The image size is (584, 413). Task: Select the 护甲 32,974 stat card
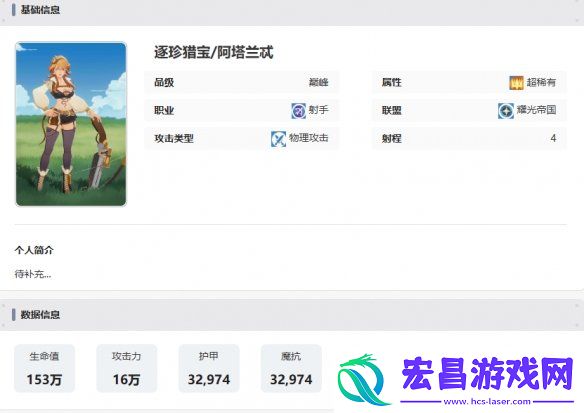tap(209, 368)
